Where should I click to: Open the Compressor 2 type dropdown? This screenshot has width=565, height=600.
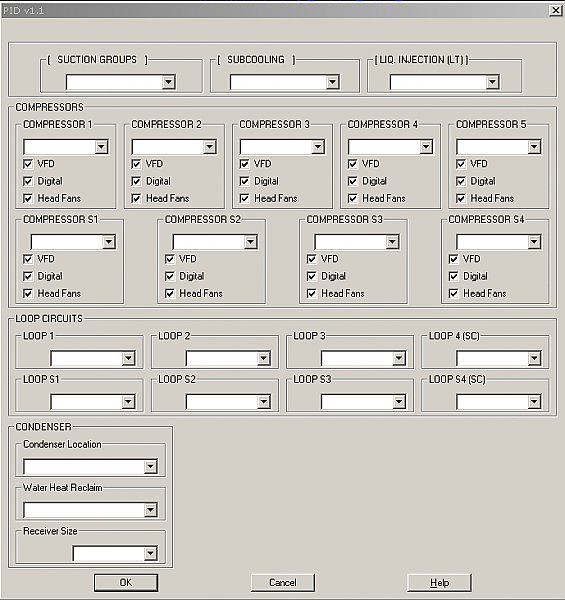(174, 147)
